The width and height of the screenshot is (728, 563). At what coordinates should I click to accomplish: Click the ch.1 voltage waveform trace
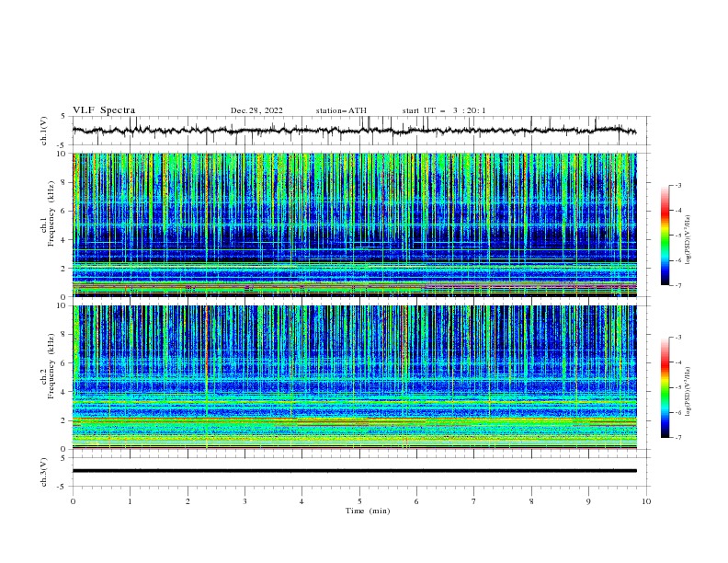354,131
